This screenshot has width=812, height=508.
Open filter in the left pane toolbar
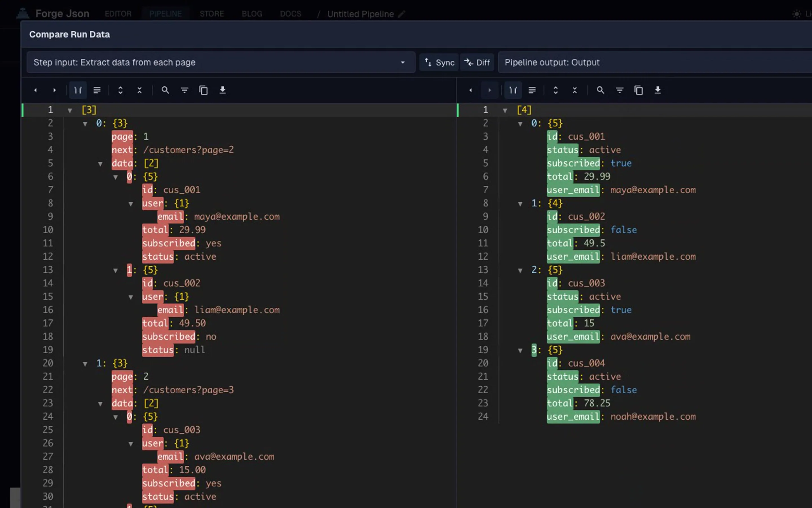click(x=185, y=90)
